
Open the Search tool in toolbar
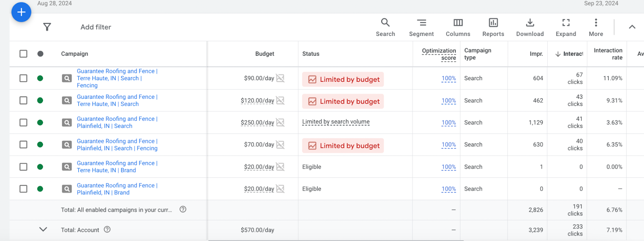[385, 27]
